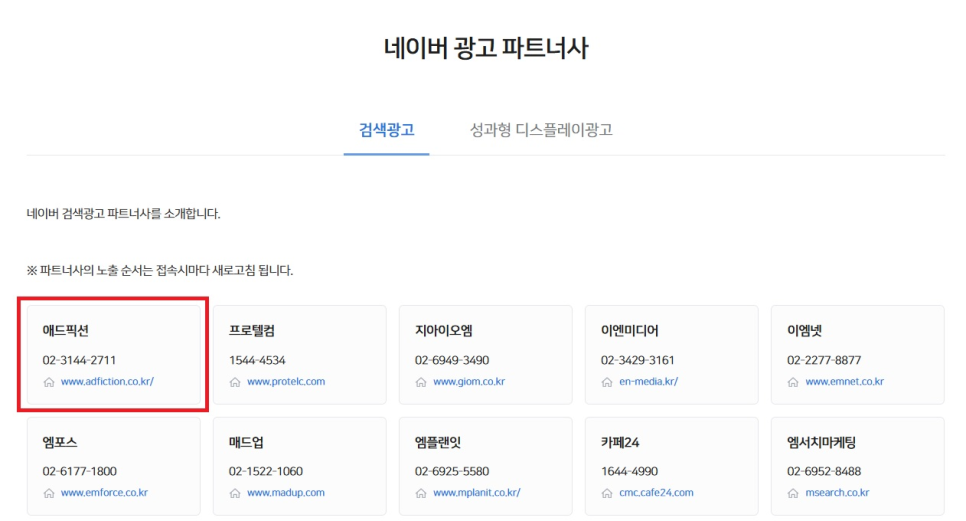Click the phone number 02-6949-3490

pyautogui.click(x=452, y=360)
